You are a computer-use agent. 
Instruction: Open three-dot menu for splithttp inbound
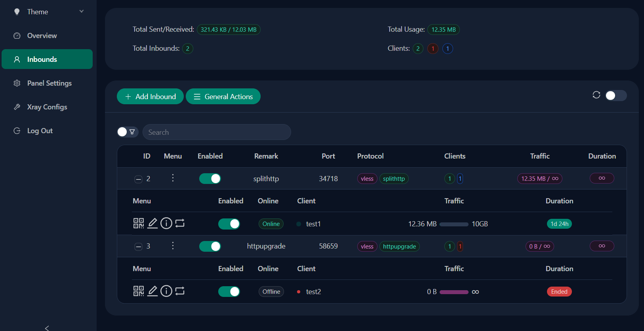(x=173, y=178)
